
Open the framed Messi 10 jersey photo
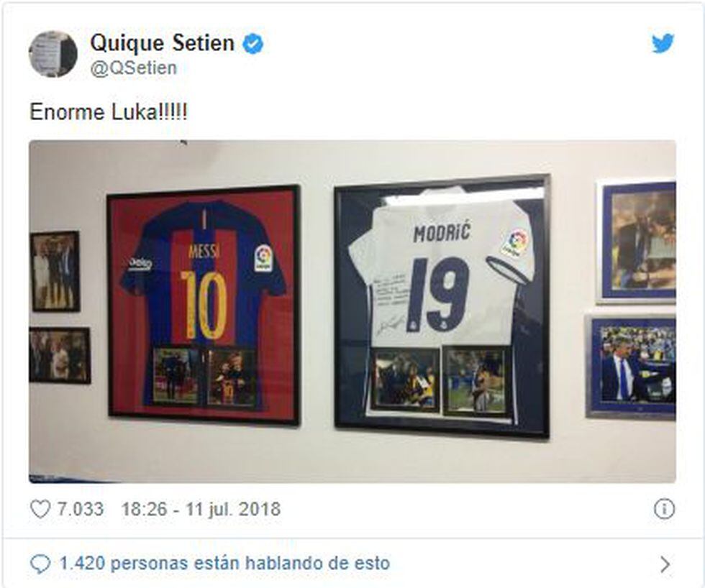204,306
